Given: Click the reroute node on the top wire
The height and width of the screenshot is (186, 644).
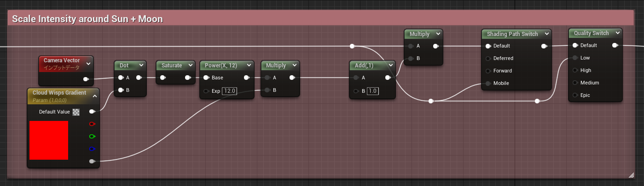Looking at the screenshot, I should click(x=352, y=46).
